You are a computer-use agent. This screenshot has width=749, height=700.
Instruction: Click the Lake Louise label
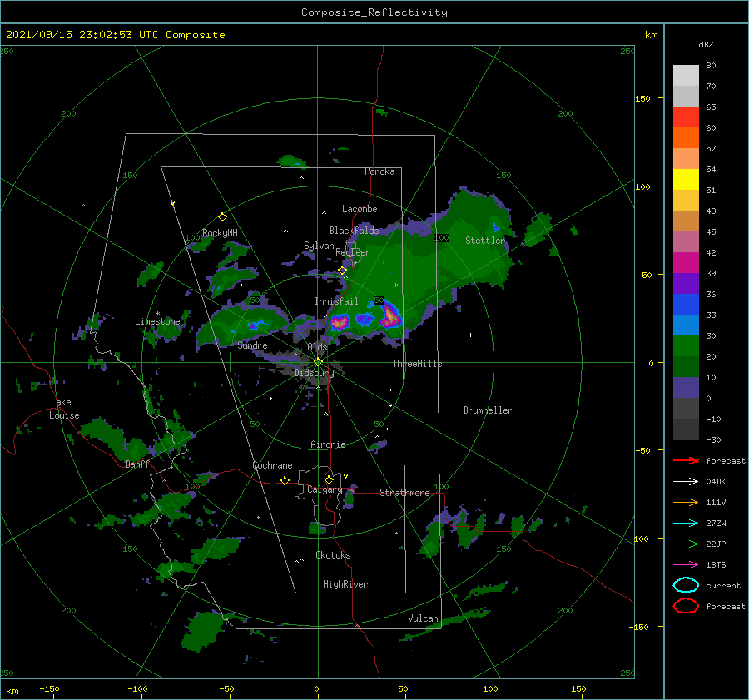click(x=65, y=409)
